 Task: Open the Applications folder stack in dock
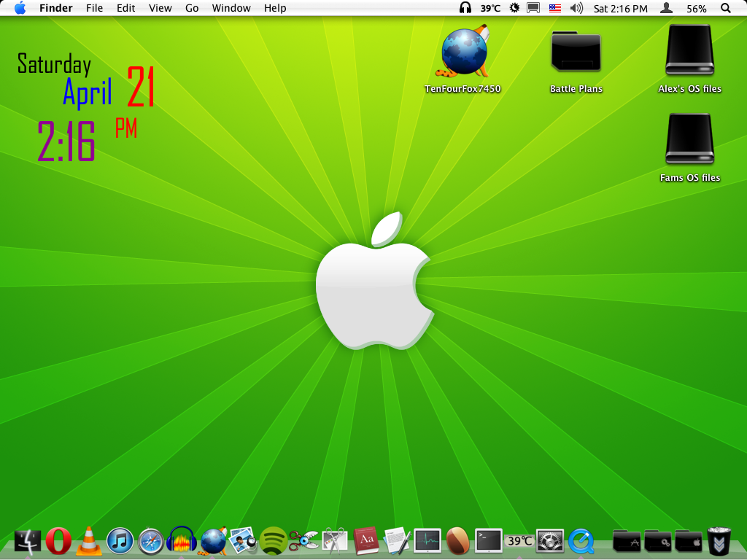pos(627,542)
